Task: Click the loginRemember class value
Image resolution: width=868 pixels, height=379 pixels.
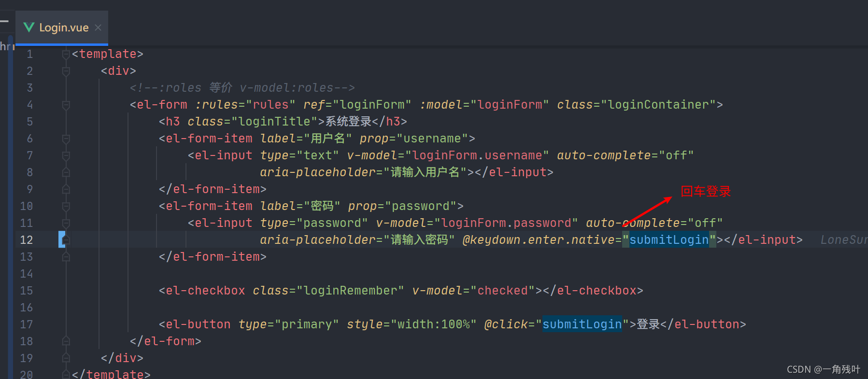Action: click(350, 291)
